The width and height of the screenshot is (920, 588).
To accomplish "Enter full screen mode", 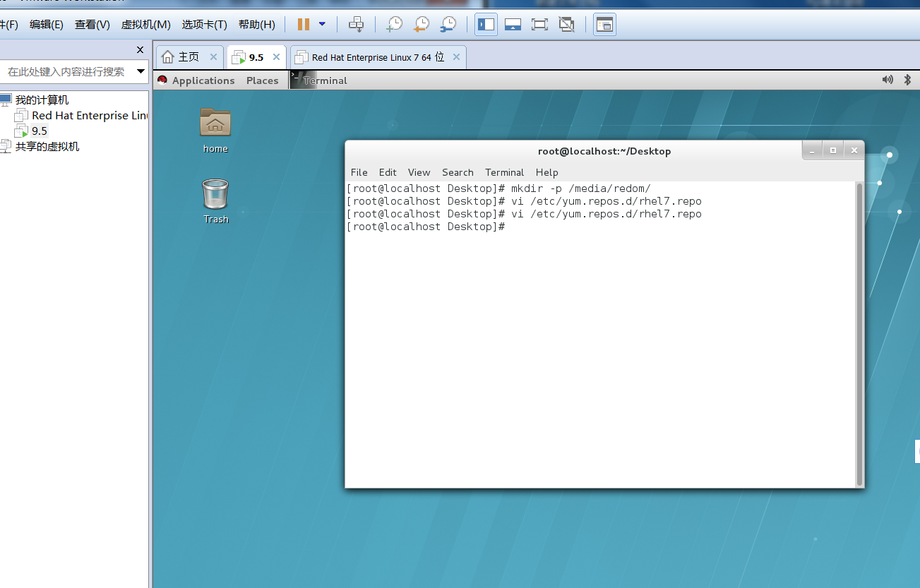I will point(539,25).
